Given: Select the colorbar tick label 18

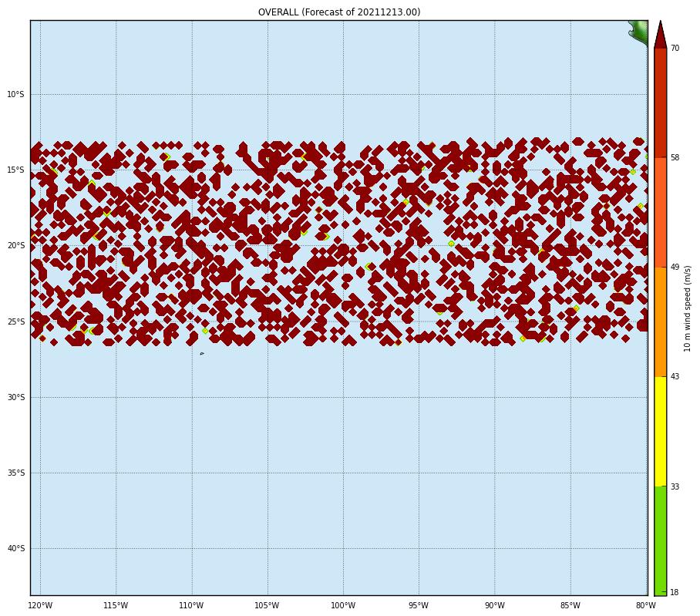Looking at the screenshot, I should (675, 592).
